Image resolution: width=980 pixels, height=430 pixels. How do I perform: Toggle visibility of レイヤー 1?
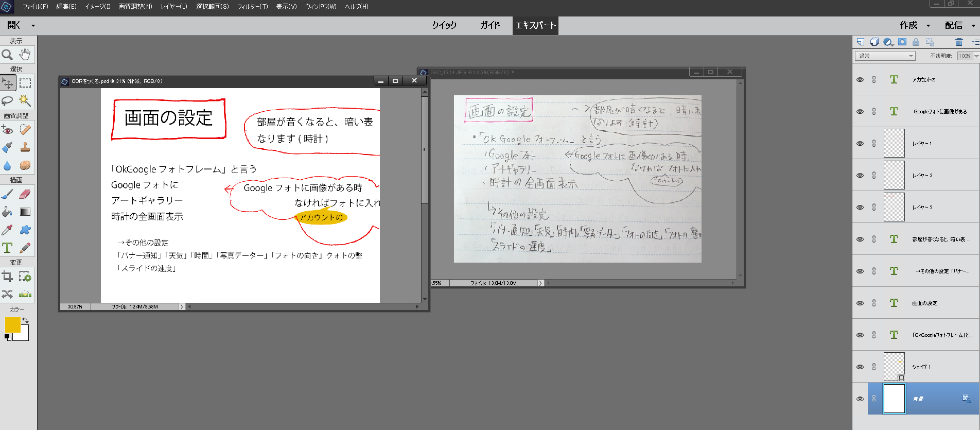[x=860, y=144]
